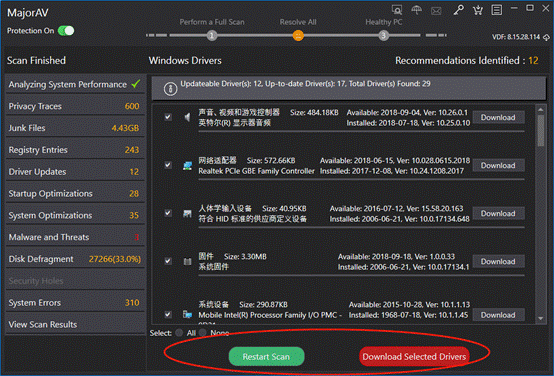
Task: Click the 4.43GB Junk Files value
Action: (125, 128)
